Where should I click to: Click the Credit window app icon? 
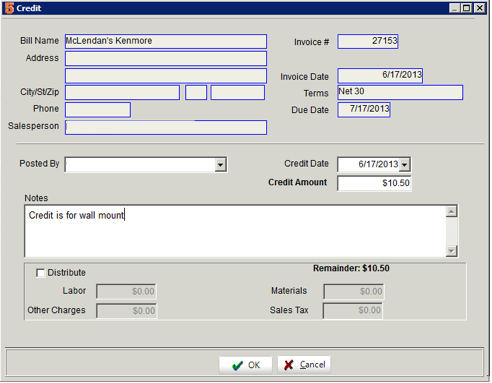[9, 8]
